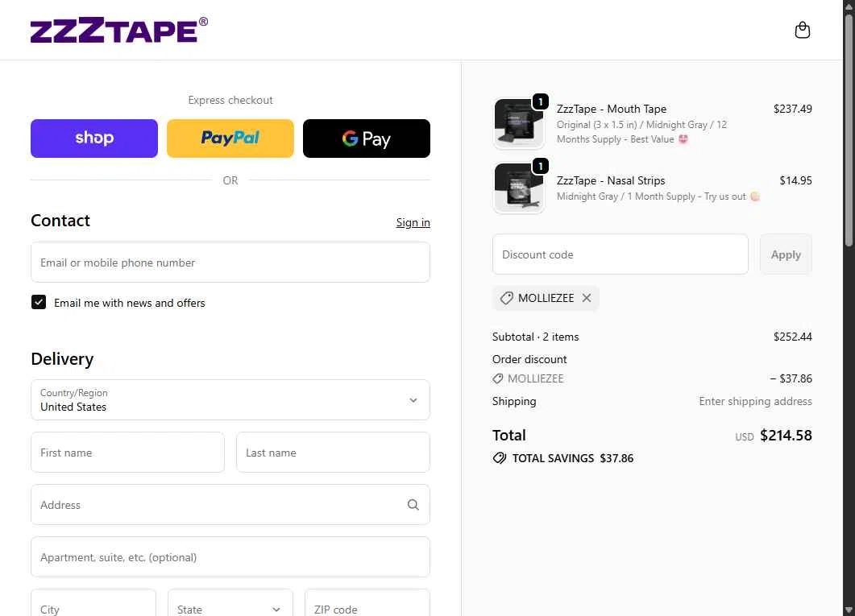The width and height of the screenshot is (855, 616).
Task: Focus the Email or mobile phone number field
Action: point(230,263)
